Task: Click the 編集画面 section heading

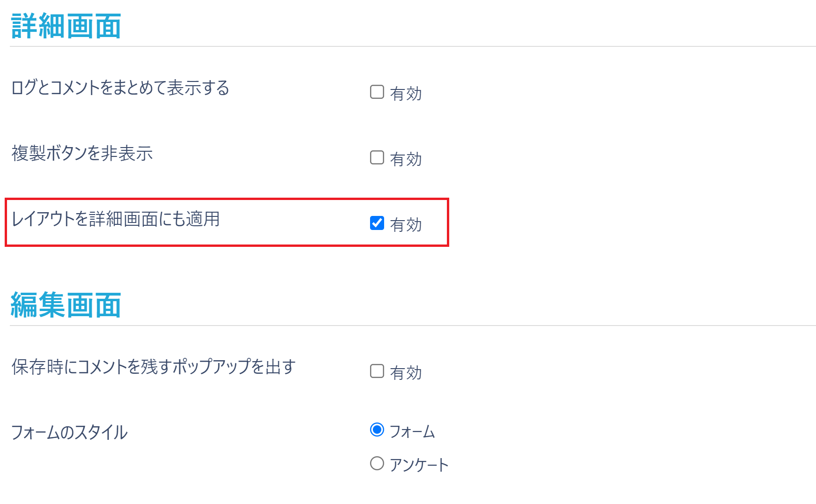Action: 66,305
